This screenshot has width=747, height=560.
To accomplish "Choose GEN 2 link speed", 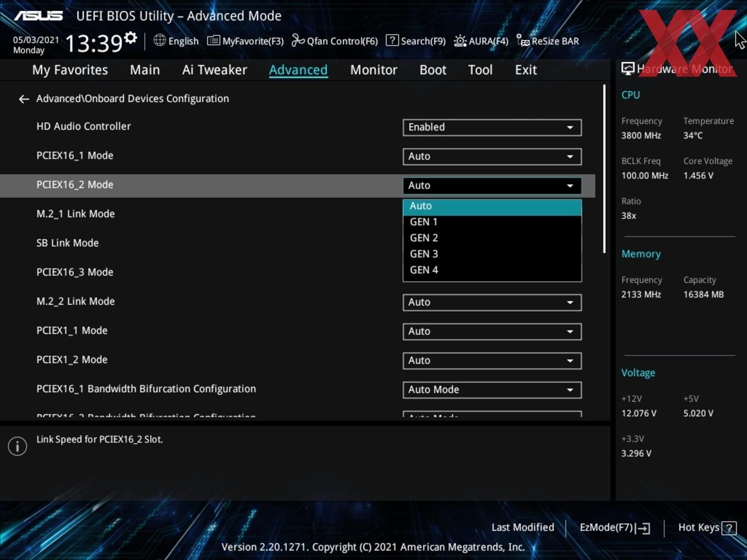I will pos(492,238).
